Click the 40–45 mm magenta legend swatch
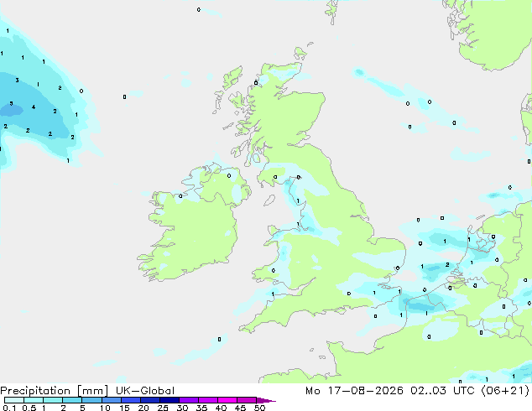 click(x=227, y=400)
